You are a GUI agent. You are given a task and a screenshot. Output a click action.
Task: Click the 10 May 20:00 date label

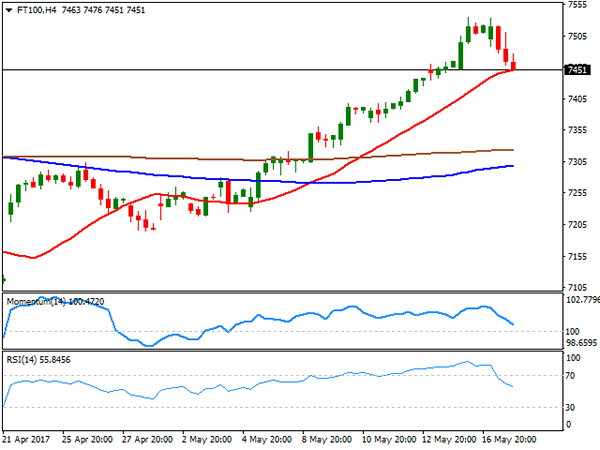pos(389,439)
